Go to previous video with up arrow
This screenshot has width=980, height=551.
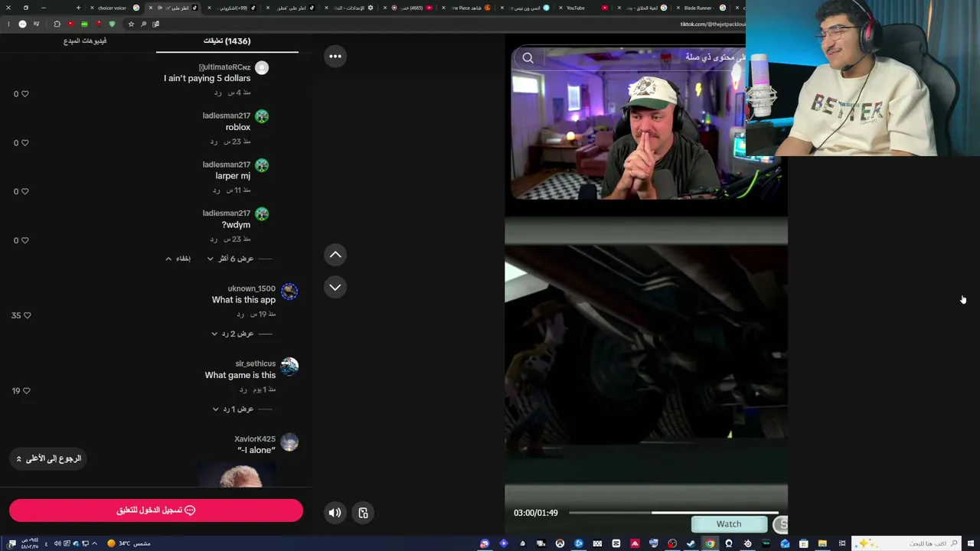tap(335, 255)
